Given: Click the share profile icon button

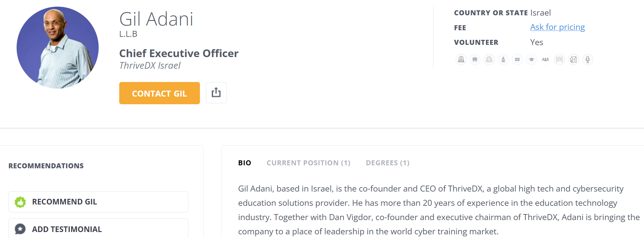Looking at the screenshot, I should [216, 93].
